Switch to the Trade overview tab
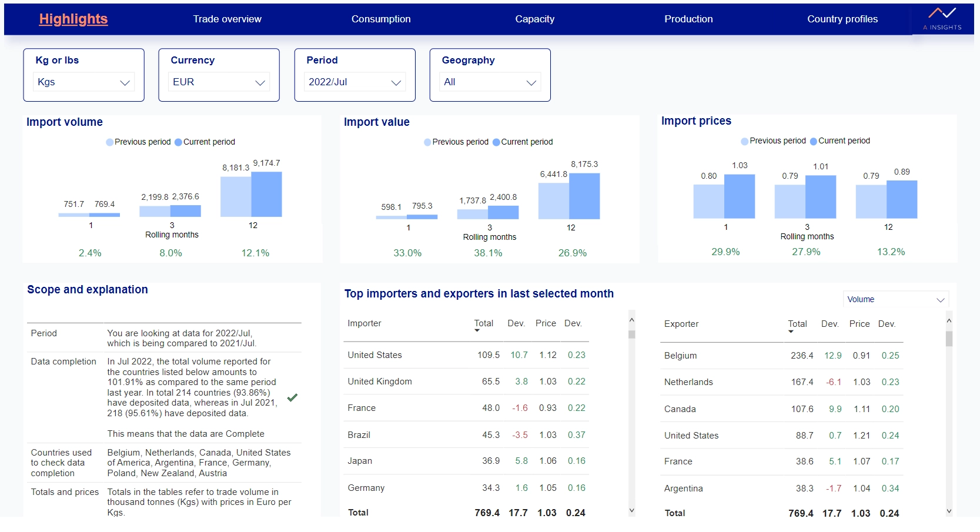 click(228, 19)
